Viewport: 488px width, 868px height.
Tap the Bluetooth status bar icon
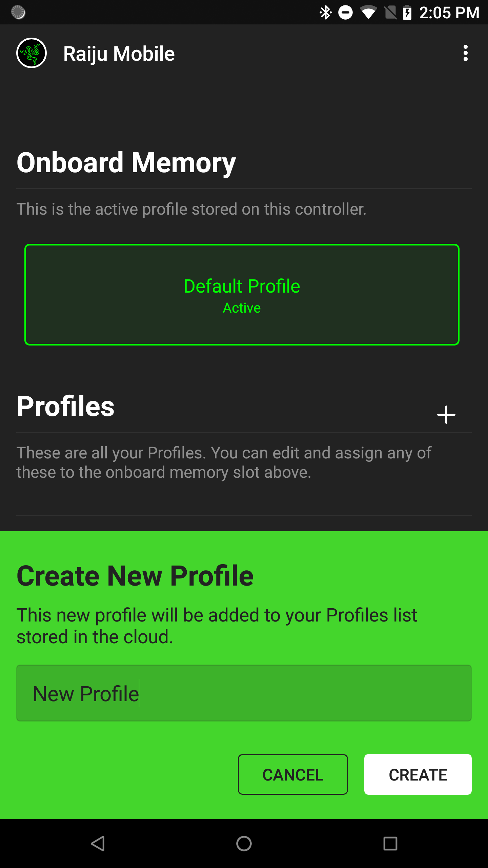[x=326, y=13]
